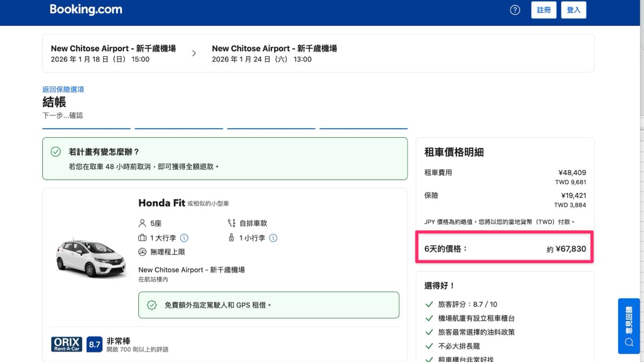
Task: Click the 免費額外指定駕駛人和 GPS 租借 notice
Action: [x=268, y=305]
